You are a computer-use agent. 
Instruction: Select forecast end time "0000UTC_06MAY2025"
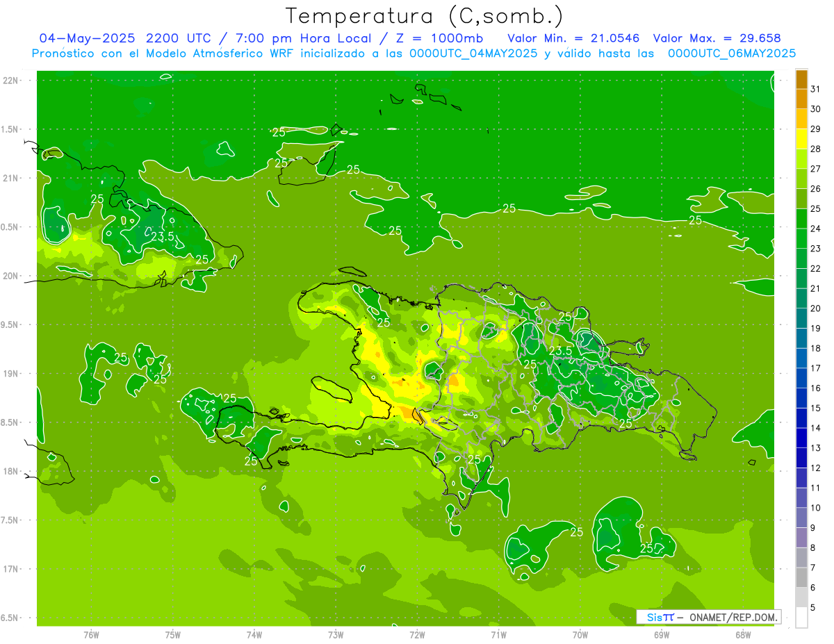(731, 53)
